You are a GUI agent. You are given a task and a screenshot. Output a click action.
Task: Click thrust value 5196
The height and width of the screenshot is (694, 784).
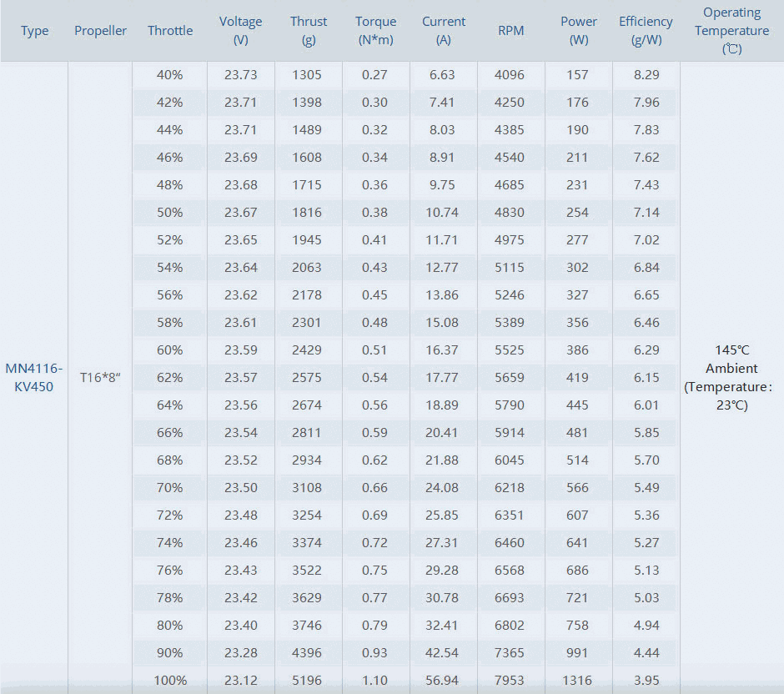point(306,680)
